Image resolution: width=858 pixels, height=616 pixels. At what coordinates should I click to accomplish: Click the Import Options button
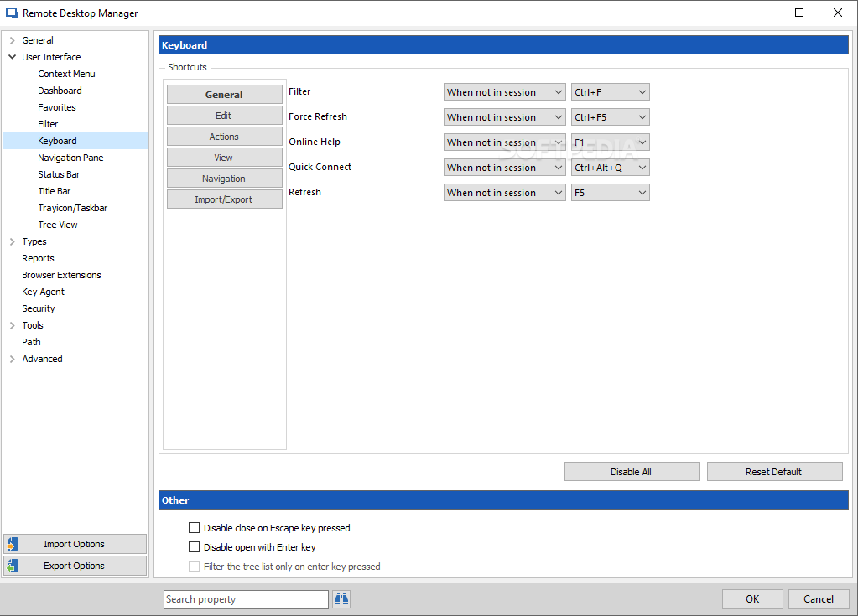pos(75,544)
